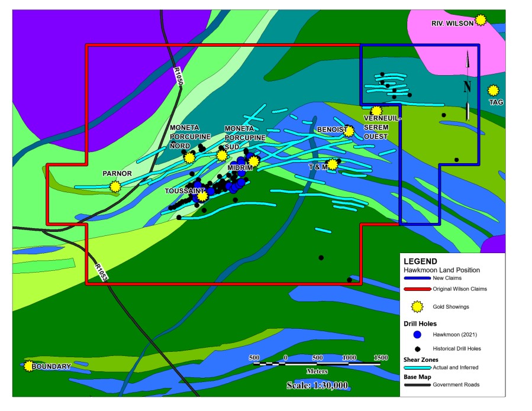Click the LEGEND heading
The image size is (532, 411).
pos(420,261)
